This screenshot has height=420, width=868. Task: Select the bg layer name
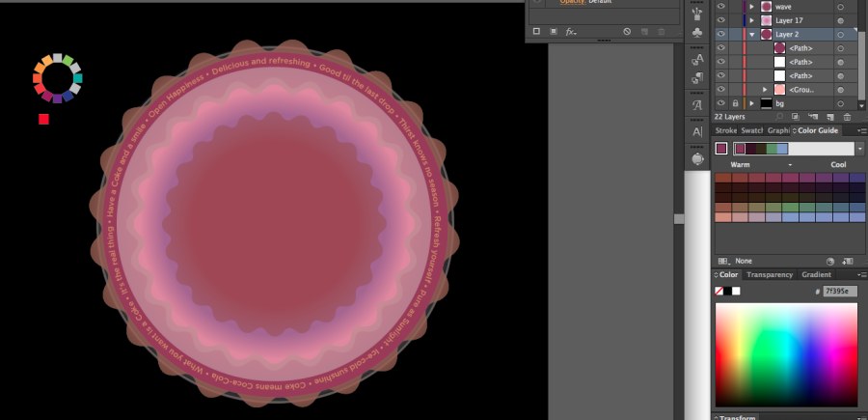pos(779,103)
